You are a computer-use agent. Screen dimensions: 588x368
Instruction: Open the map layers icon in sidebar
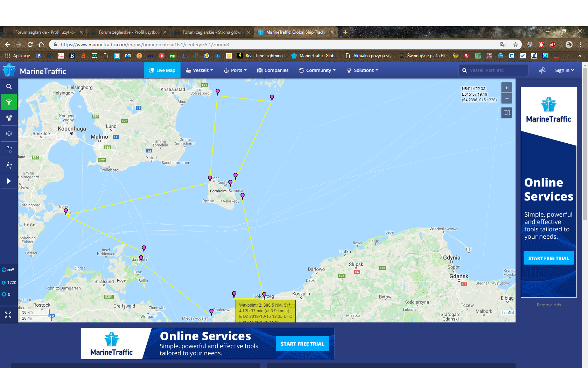pos(9,134)
